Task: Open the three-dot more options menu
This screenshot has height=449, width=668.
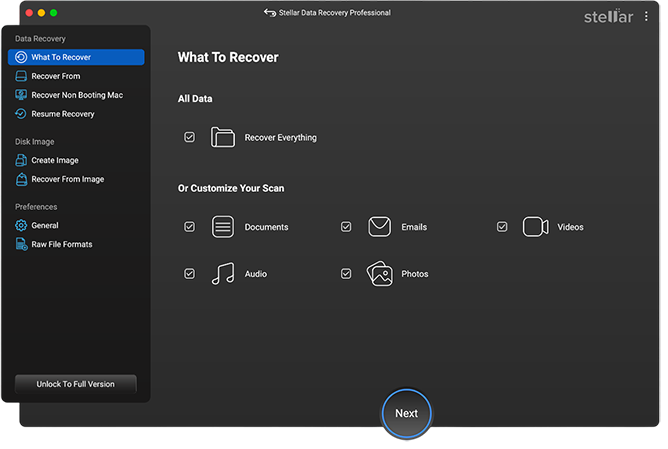Action: 646,16
